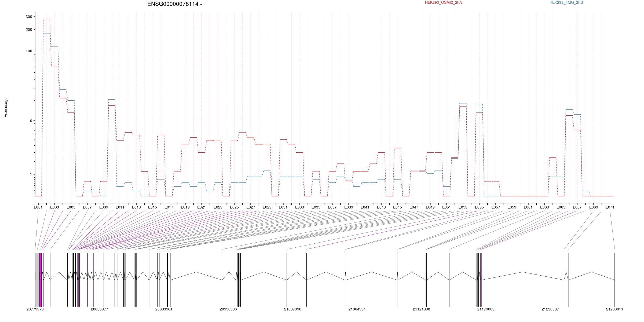Select exon label E059

pyautogui.click(x=512, y=207)
